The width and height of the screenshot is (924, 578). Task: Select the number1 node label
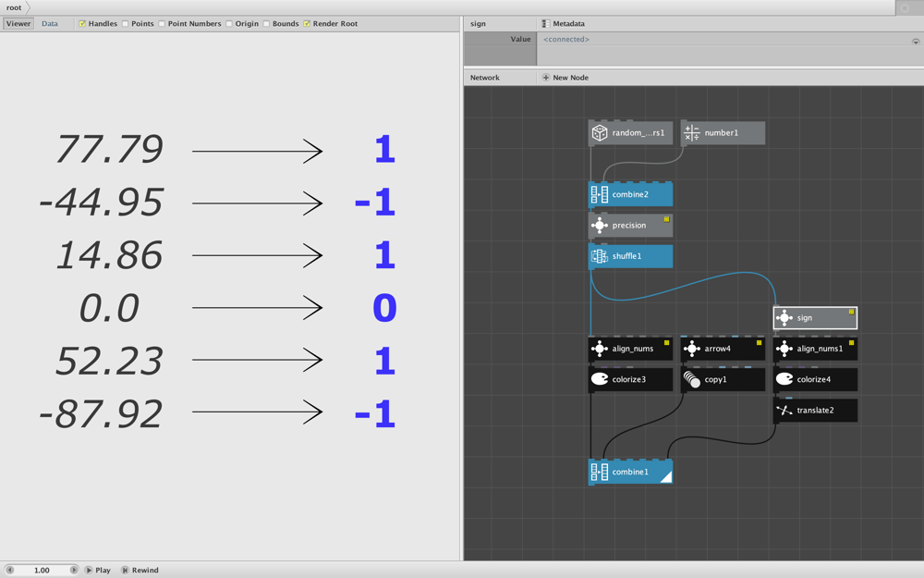[722, 132]
